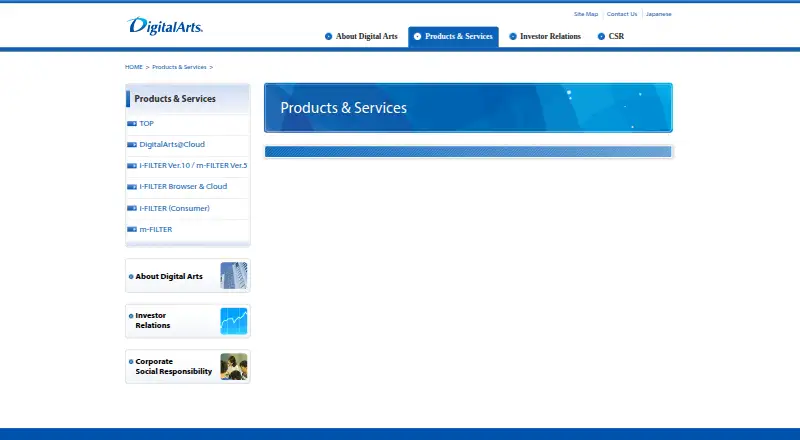
Task: Click the arrow icon beside DigitalArts@Cloud
Action: click(x=132, y=144)
